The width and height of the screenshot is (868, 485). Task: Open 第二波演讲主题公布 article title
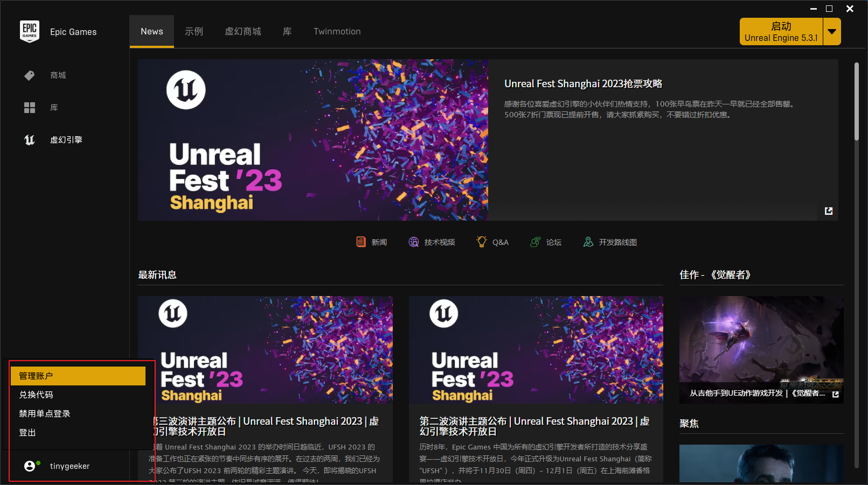click(535, 426)
